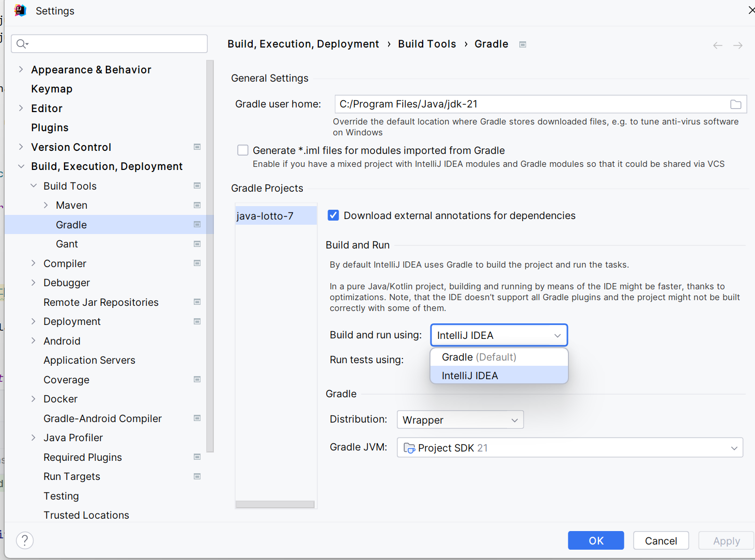
Task: Enable Generate *.iml files checkbox
Action: coord(243,150)
